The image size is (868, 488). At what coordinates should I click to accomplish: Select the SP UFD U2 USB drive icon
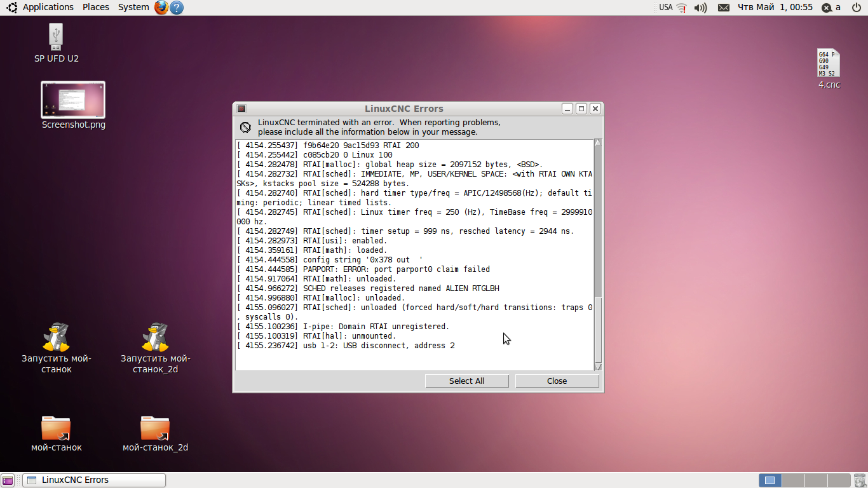56,43
